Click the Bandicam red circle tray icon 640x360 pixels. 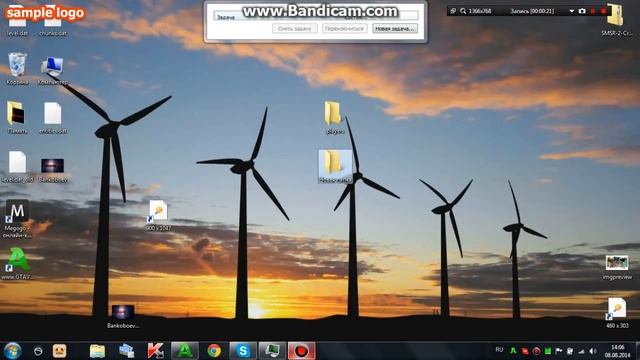[536, 351]
